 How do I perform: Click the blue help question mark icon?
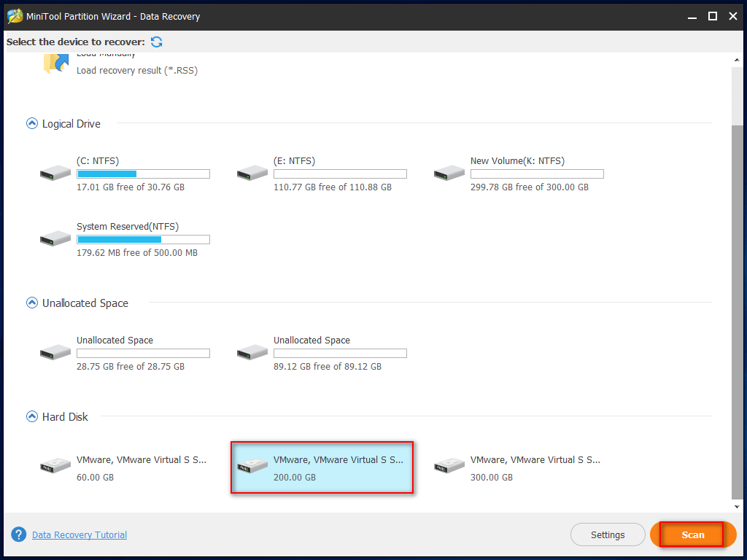click(x=18, y=534)
